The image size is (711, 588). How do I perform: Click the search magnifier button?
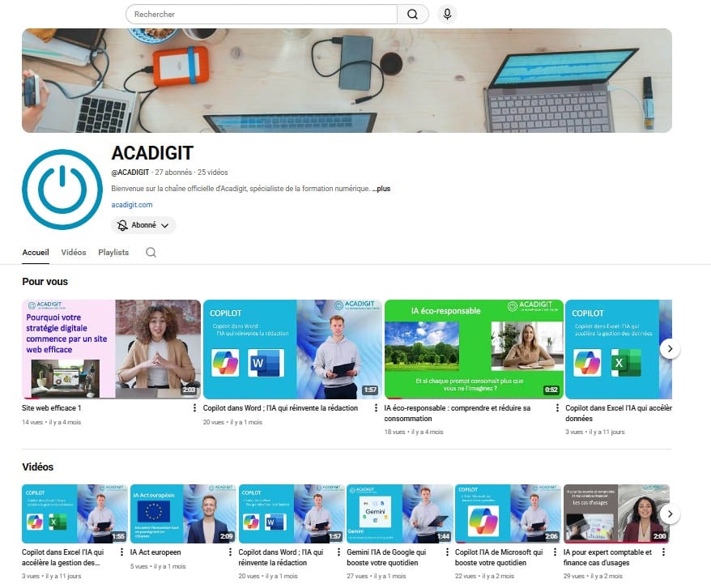[413, 14]
